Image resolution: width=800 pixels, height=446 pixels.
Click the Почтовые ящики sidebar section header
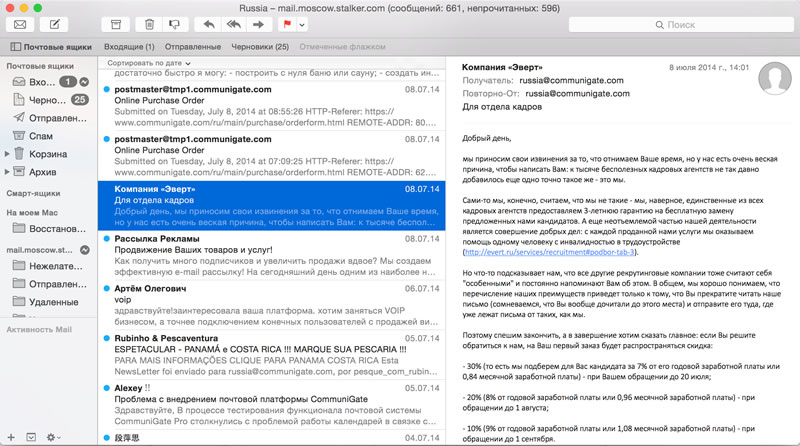click(x=40, y=66)
